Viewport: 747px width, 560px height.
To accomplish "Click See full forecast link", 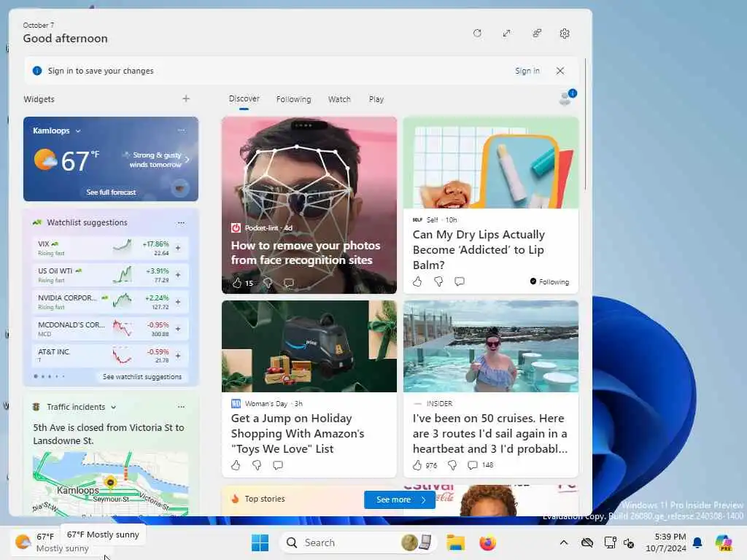I will [x=111, y=192].
